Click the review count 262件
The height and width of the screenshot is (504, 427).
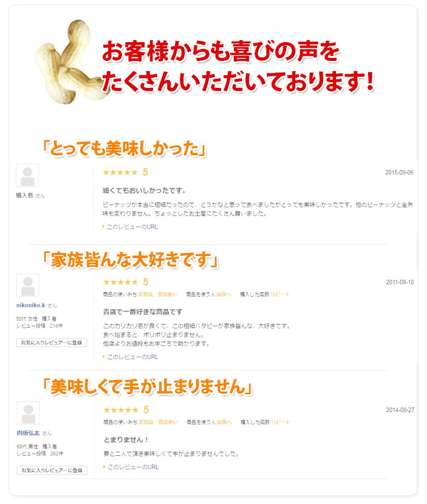coord(57,454)
